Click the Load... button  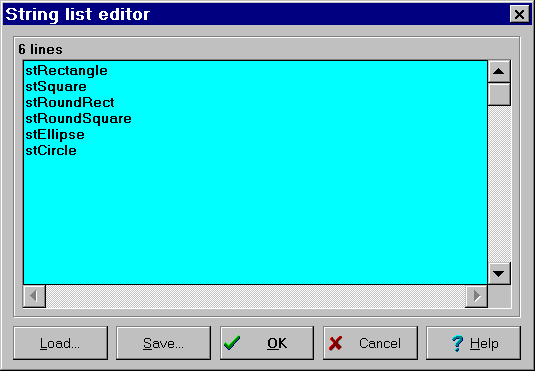(x=61, y=343)
